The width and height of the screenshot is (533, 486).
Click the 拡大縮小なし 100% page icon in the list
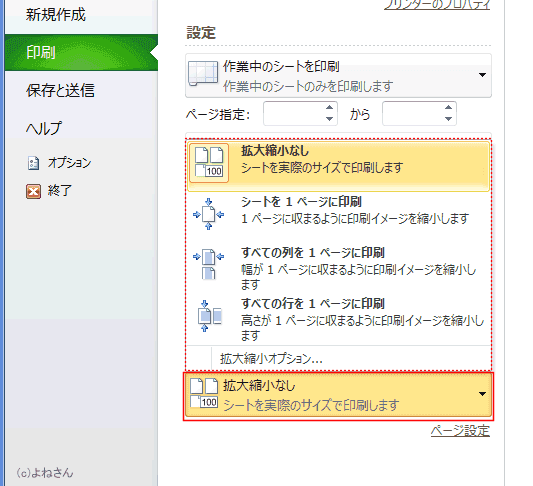tap(209, 163)
